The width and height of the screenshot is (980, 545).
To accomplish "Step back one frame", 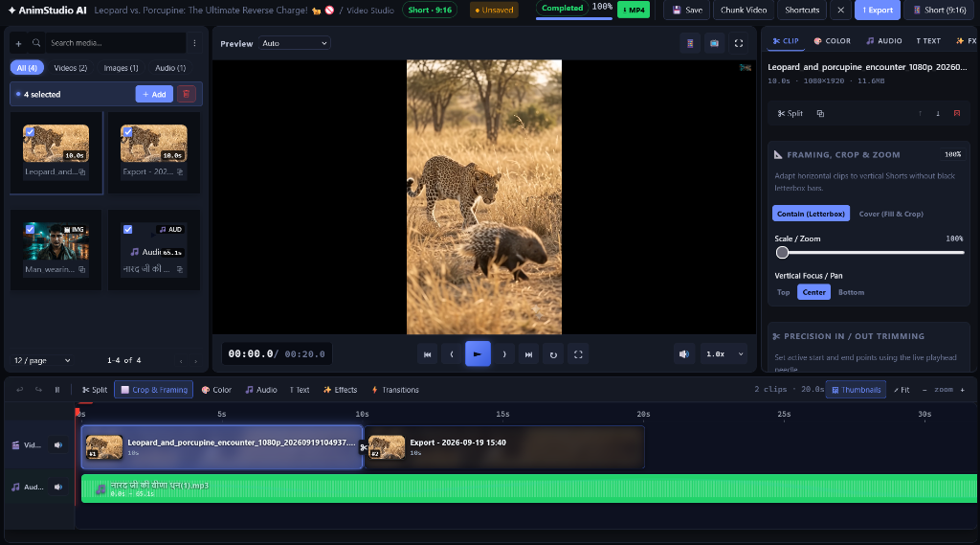I will click(x=452, y=354).
